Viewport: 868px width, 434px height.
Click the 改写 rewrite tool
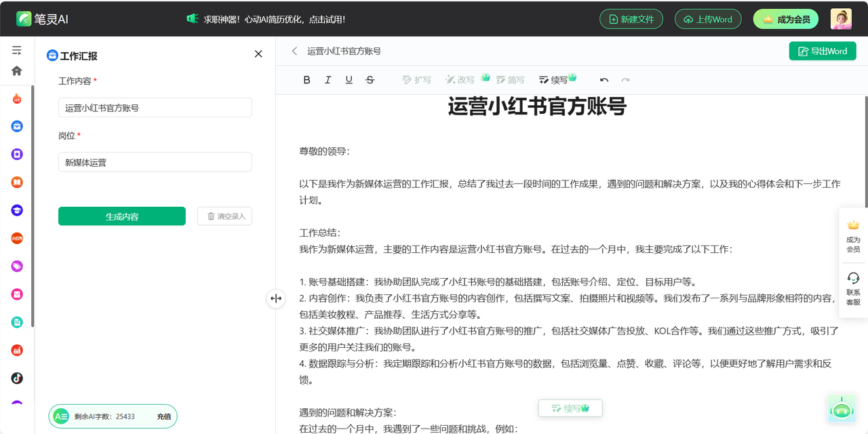(460, 80)
